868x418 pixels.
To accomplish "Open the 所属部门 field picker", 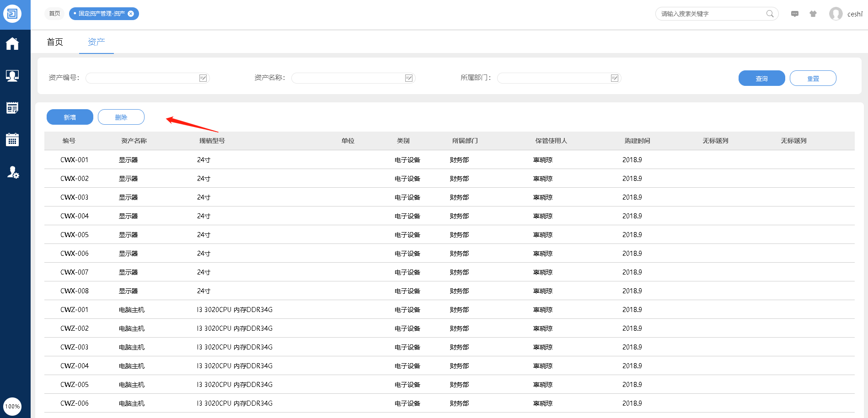I will (615, 78).
